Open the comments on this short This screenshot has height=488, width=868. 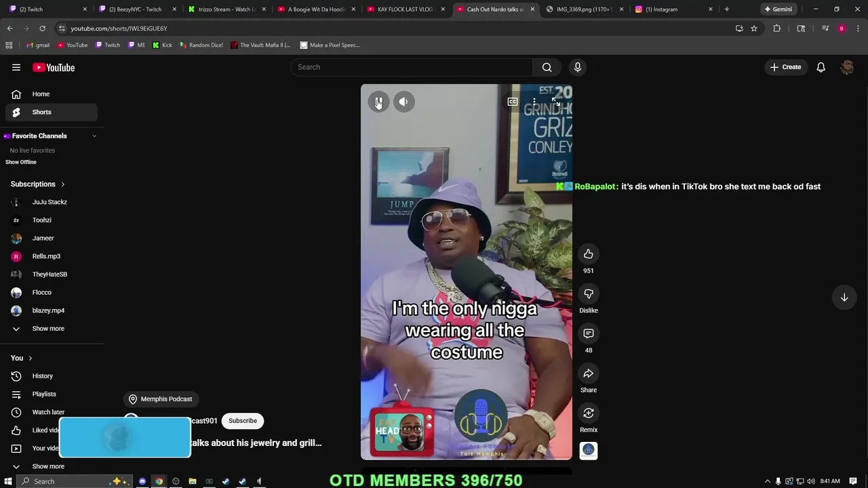click(589, 333)
